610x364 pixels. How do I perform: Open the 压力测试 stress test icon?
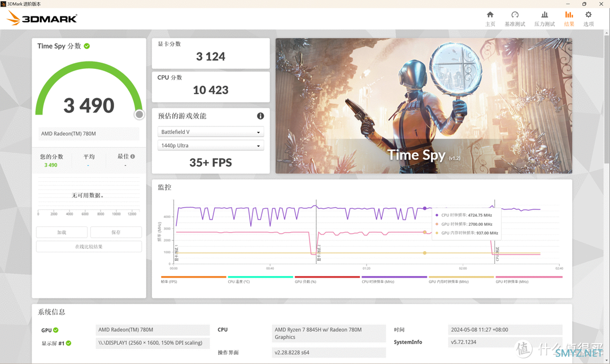(544, 15)
